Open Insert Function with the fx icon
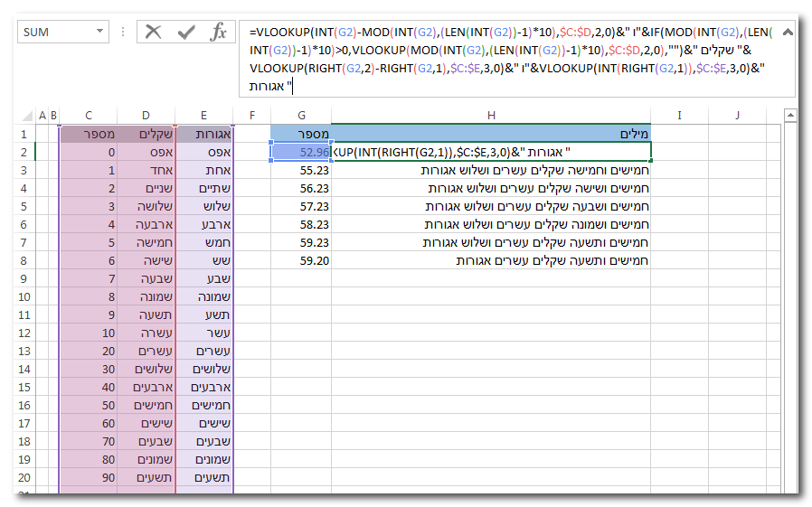The image size is (812, 507). (218, 33)
